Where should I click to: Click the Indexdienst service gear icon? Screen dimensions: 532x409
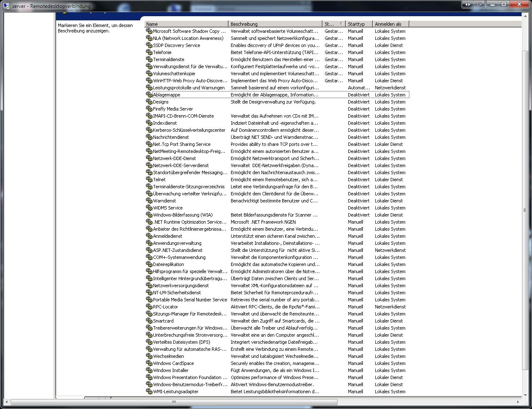pyautogui.click(x=149, y=123)
